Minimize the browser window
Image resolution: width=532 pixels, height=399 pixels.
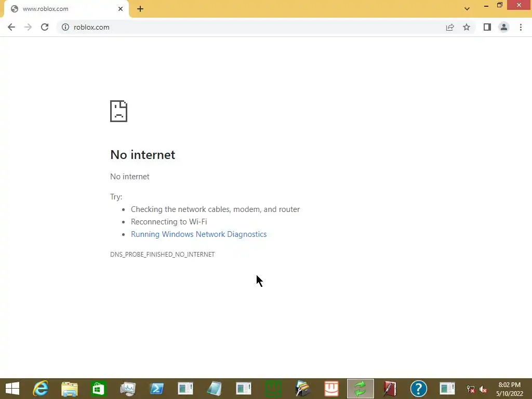[x=486, y=5]
